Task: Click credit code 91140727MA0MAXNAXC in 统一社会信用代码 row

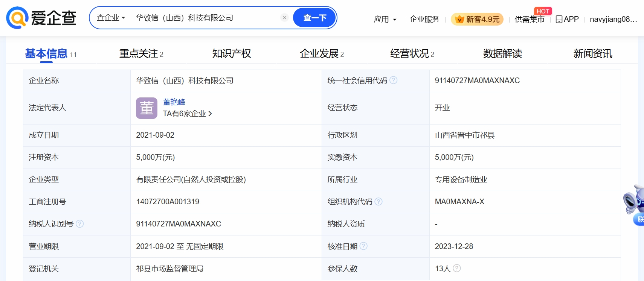Action: click(x=477, y=81)
